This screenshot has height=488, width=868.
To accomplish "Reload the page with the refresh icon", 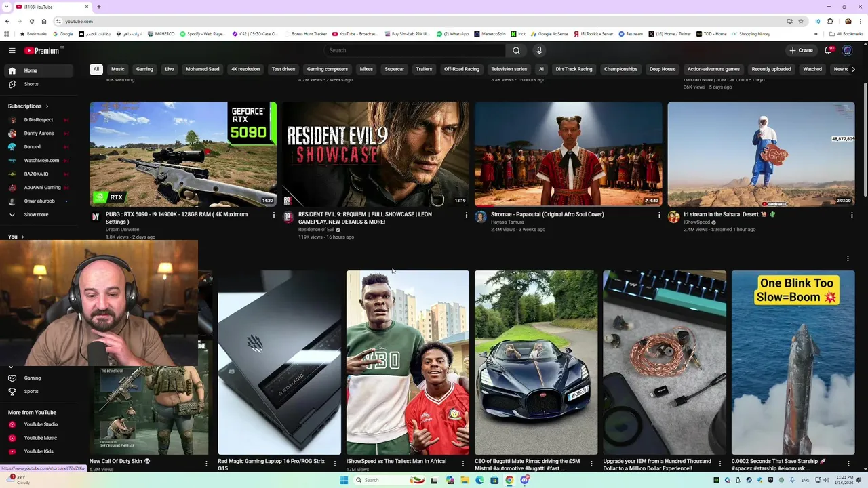I will click(31, 21).
